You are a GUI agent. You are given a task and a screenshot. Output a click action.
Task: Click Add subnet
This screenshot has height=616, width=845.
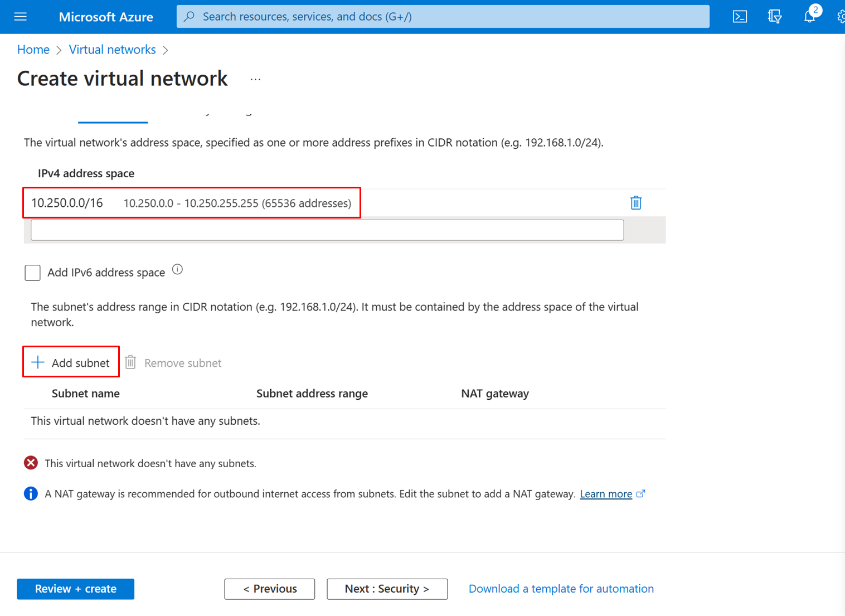tap(70, 362)
